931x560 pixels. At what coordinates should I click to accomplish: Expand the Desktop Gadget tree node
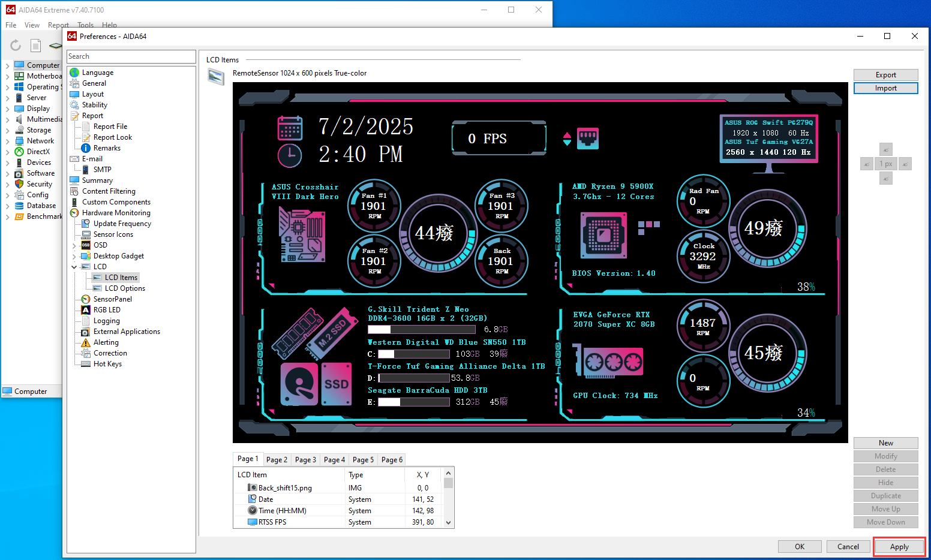coord(74,256)
